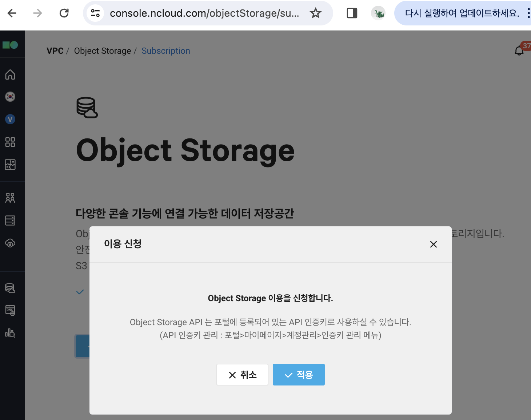Open the browser profile avatar
The image size is (531, 420).
pos(379,13)
